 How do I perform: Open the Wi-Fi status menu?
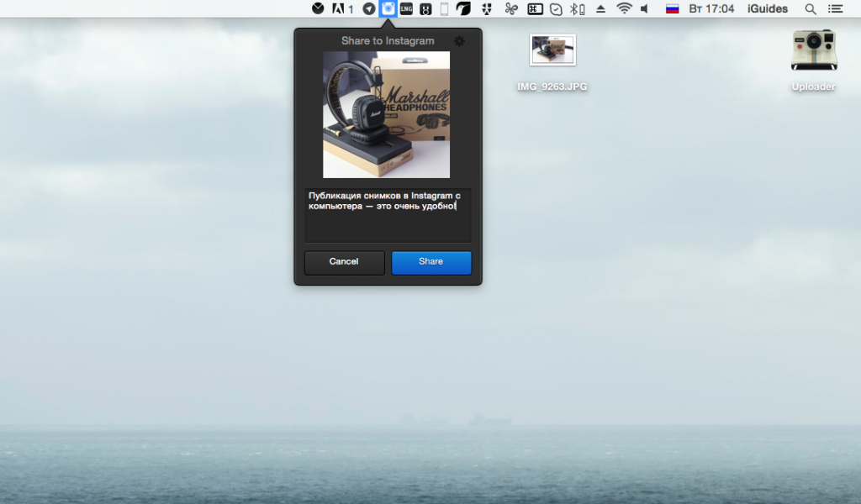click(x=624, y=8)
